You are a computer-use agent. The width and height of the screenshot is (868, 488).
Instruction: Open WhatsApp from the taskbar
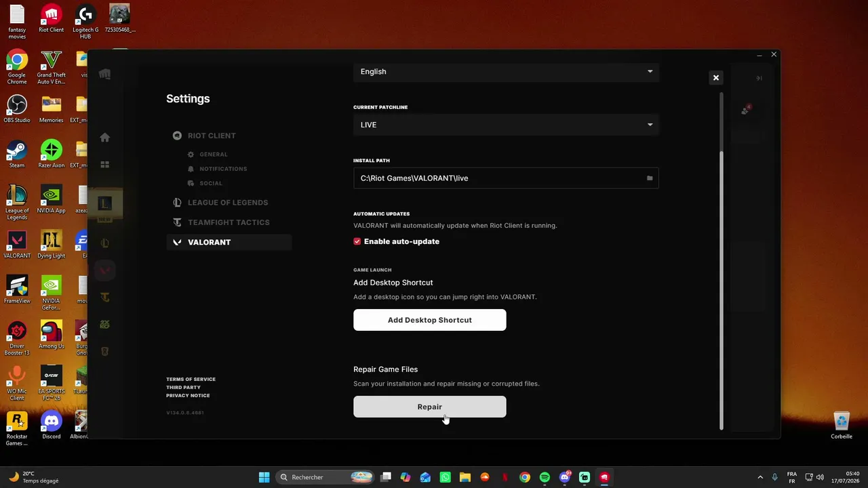click(445, 477)
